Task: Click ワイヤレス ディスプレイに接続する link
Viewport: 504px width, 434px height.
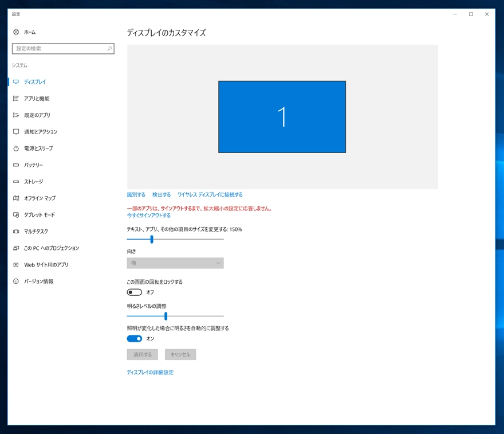Action: point(210,194)
